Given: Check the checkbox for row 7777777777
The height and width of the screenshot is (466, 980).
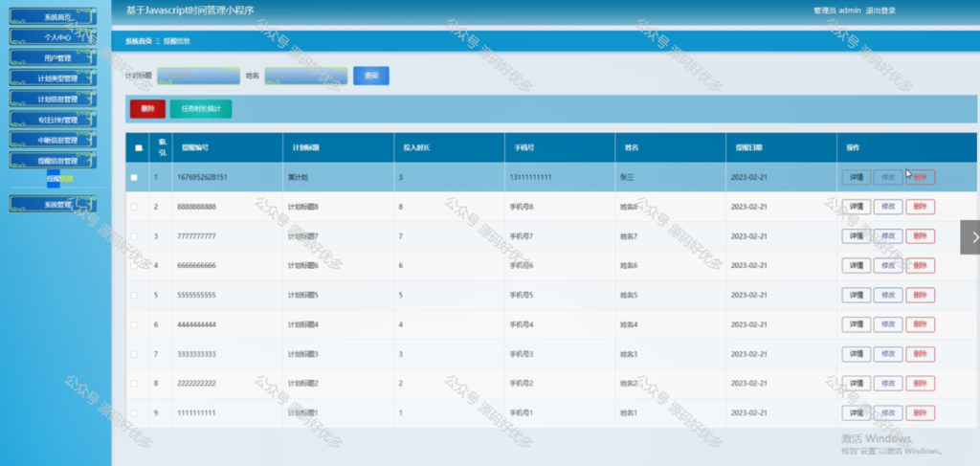Looking at the screenshot, I should tap(134, 236).
